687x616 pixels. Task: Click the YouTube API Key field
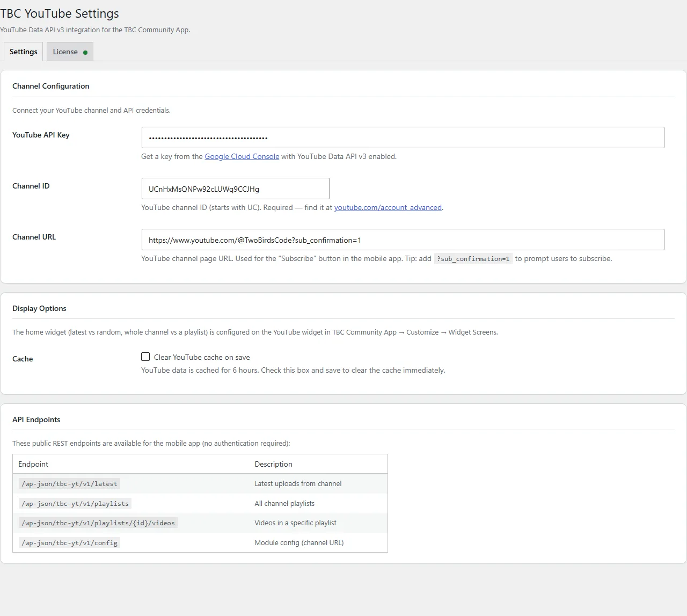[403, 137]
